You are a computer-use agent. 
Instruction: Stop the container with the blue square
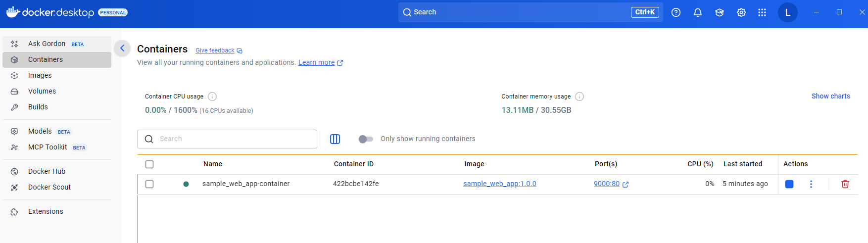(x=789, y=184)
